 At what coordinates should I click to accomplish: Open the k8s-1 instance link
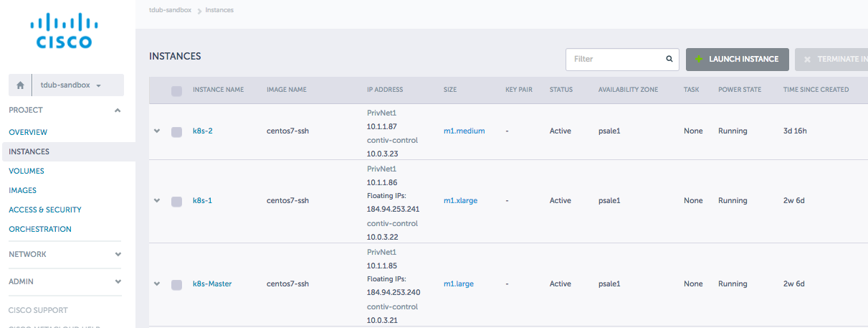[x=203, y=200]
